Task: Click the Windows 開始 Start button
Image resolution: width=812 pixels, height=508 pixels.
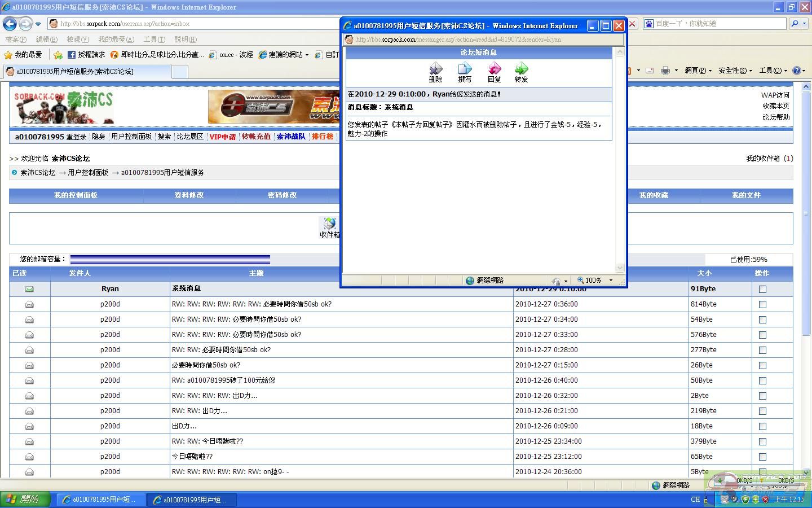Action: pos(25,500)
